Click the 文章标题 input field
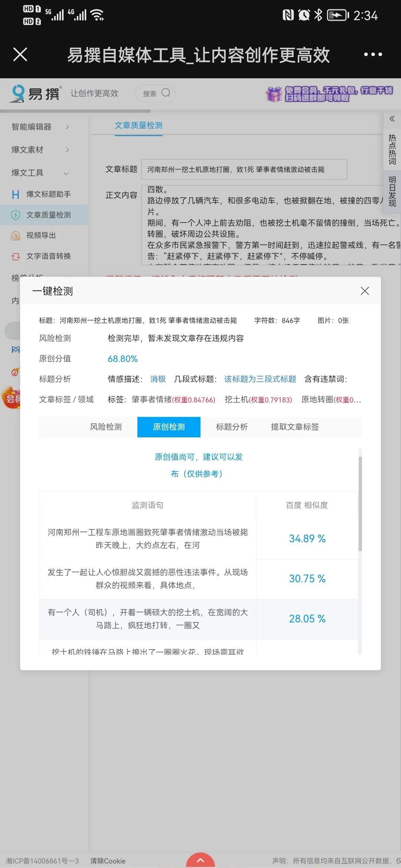The width and height of the screenshot is (401, 868). 244,170
